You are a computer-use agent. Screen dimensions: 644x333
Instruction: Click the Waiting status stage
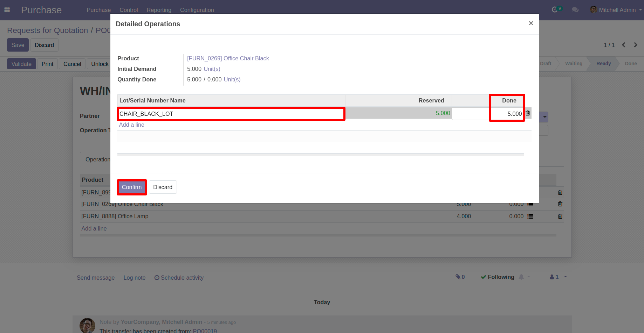574,64
